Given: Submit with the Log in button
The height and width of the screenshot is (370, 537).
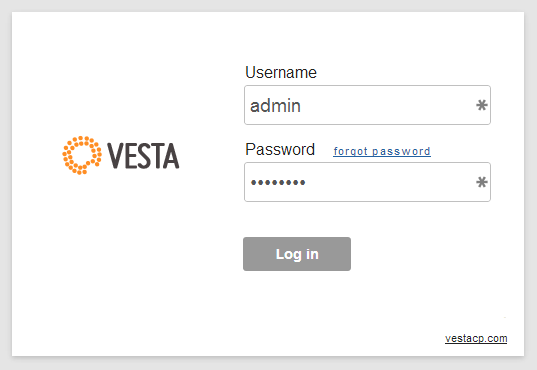Looking at the screenshot, I should click(x=297, y=254).
